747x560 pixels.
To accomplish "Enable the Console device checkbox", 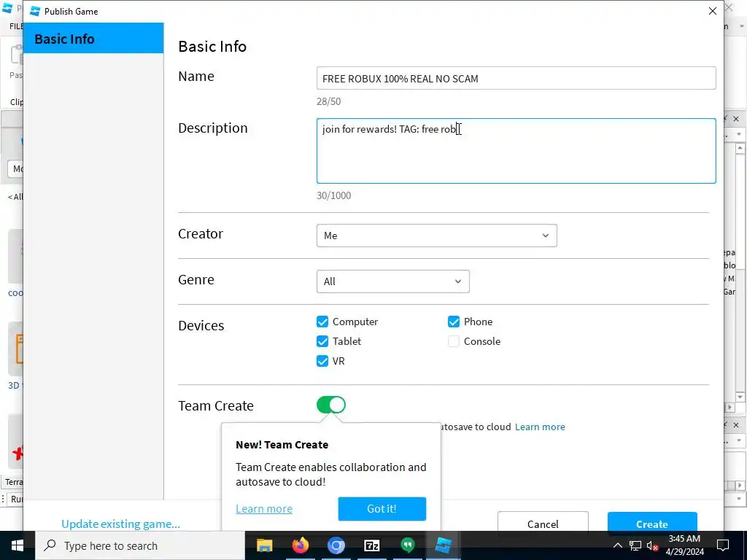I will pos(454,341).
